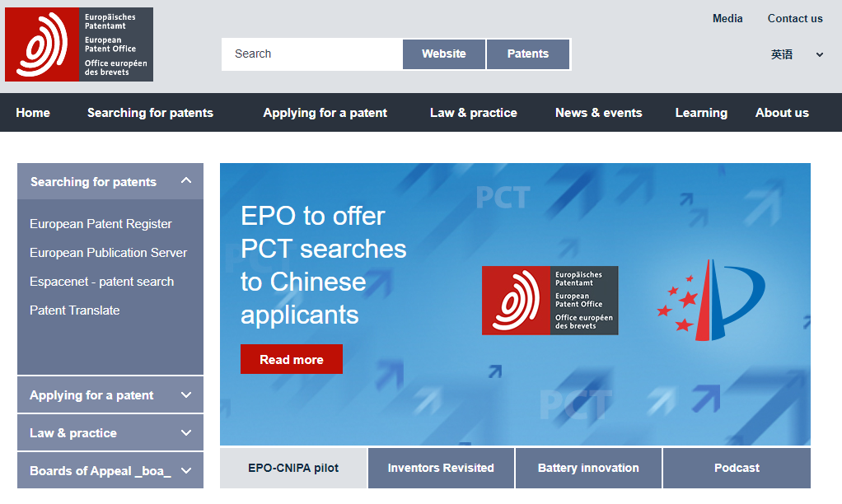Viewport: 842px width, 504px height.
Task: Switch to the Battery innovation tab
Action: coord(588,468)
